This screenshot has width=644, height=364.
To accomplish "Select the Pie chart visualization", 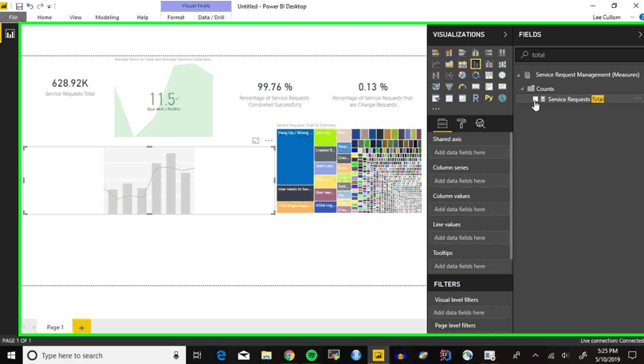I will coord(462,76).
